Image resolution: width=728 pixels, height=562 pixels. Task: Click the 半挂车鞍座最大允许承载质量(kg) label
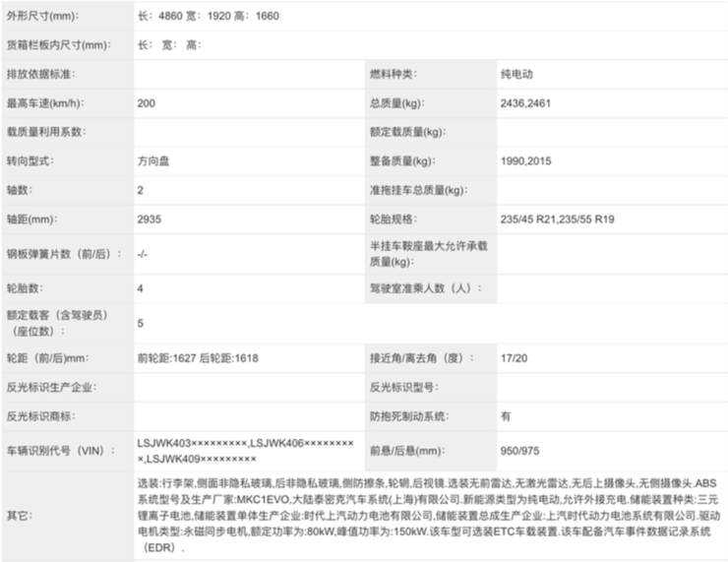click(429, 254)
